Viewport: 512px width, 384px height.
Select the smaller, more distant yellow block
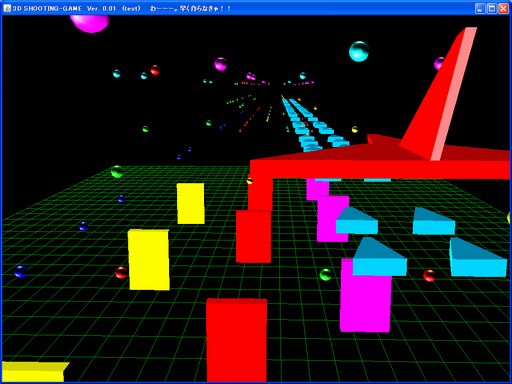point(191,203)
